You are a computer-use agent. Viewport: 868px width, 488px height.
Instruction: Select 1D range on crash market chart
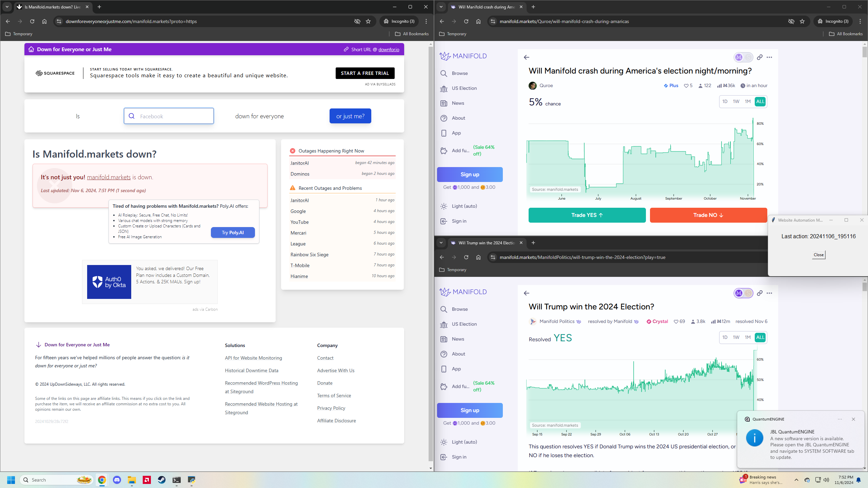tap(725, 101)
